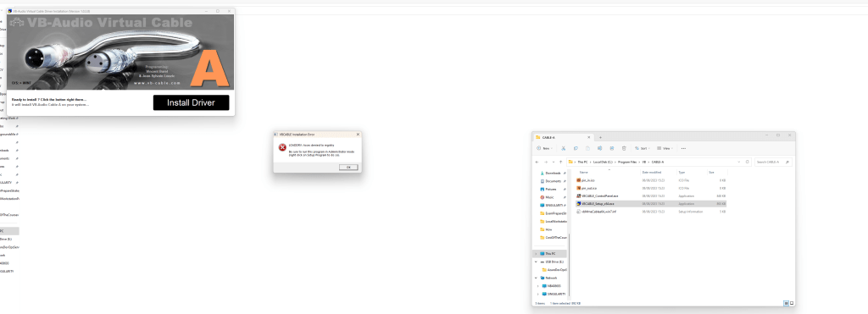This screenshot has width=868, height=314.
Task: Open recent locations chevron beside forward arrow
Action: [554, 162]
